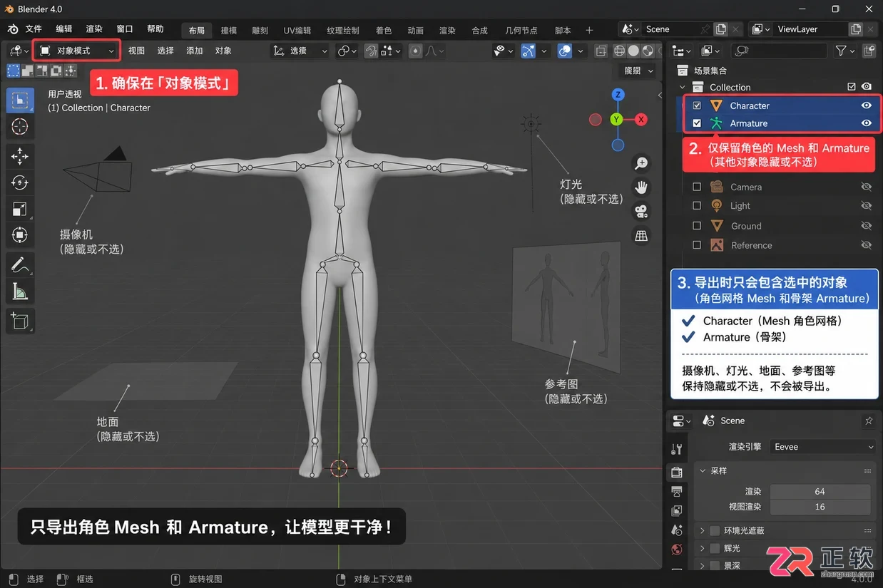The image size is (883, 588).
Task: Hide Armature with its eye icon
Action: pyautogui.click(x=866, y=123)
